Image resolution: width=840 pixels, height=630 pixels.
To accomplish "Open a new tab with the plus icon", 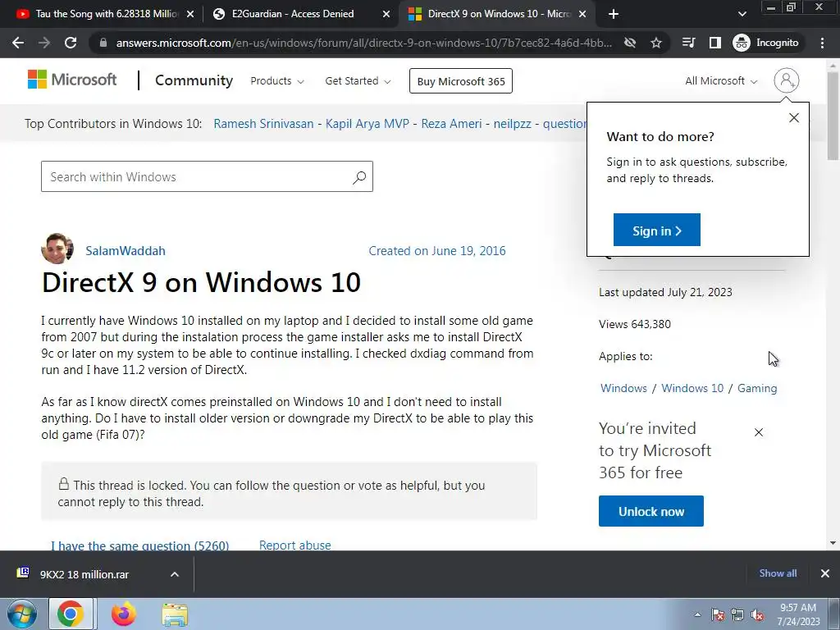I will (x=614, y=14).
